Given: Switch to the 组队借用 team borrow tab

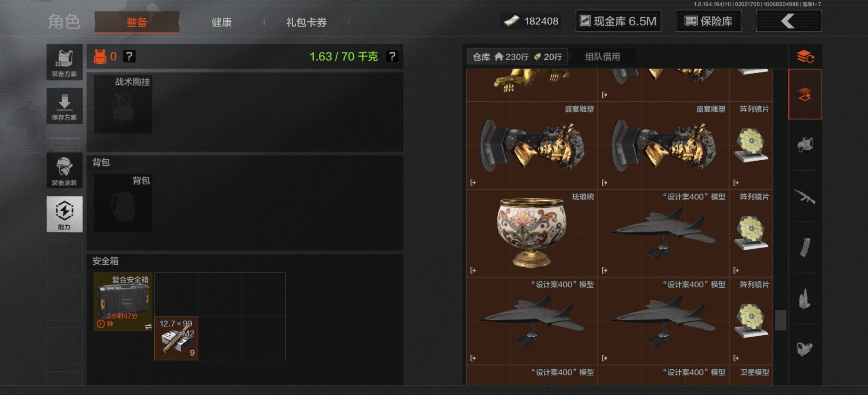Looking at the screenshot, I should [x=603, y=57].
